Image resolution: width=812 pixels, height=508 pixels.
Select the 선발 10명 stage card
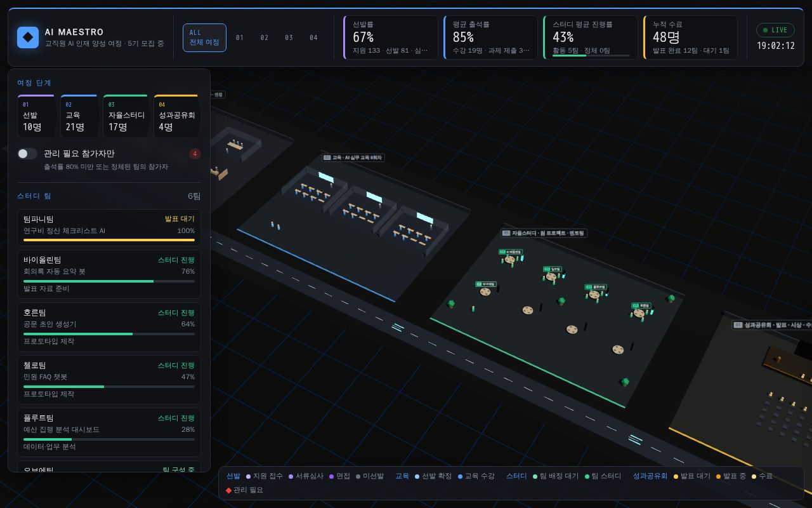pyautogui.click(x=36, y=116)
